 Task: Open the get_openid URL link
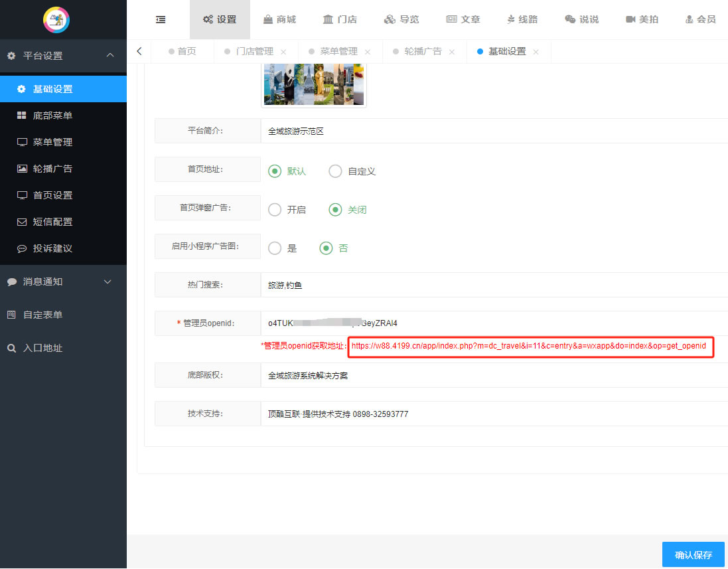click(x=528, y=346)
